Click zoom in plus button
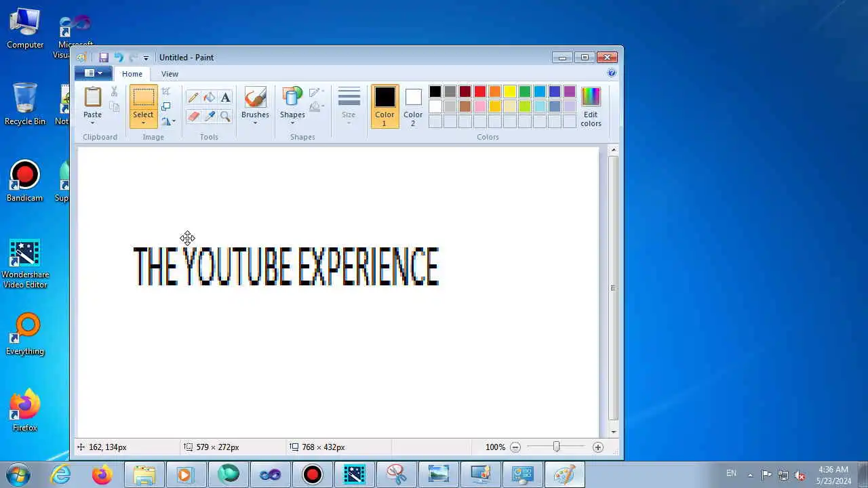 point(597,447)
